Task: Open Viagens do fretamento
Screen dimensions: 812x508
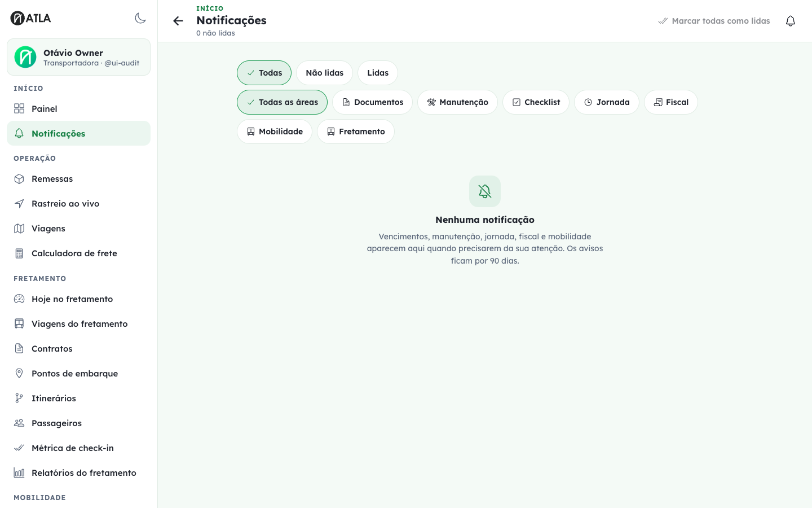Action: (x=78, y=324)
